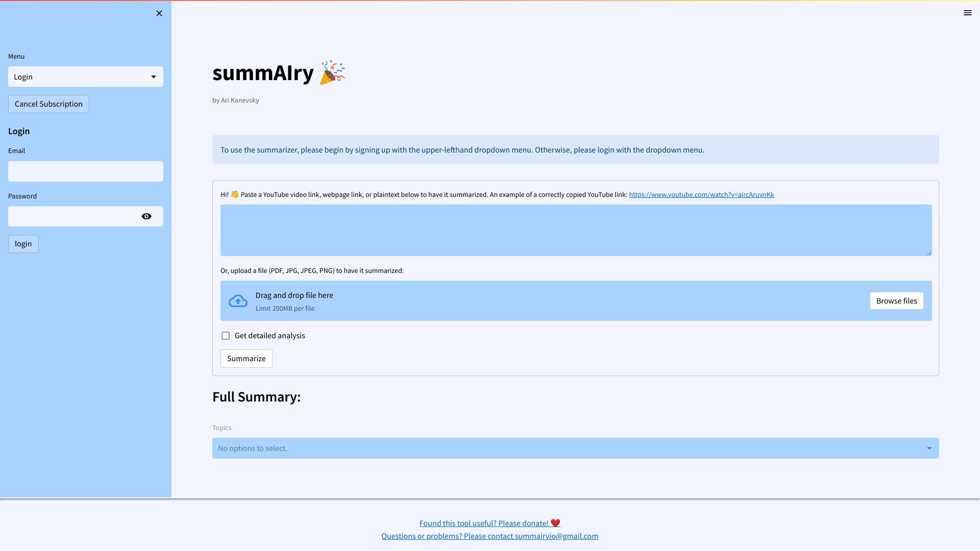Image resolution: width=980 pixels, height=551 pixels.
Task: Open the contact summairyio@gmail.com link
Action: (x=489, y=536)
